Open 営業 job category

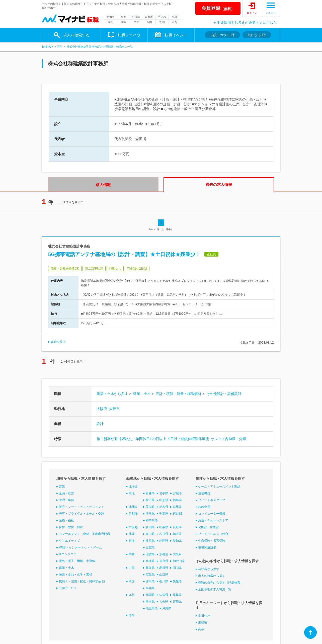pyautogui.click(x=61, y=487)
